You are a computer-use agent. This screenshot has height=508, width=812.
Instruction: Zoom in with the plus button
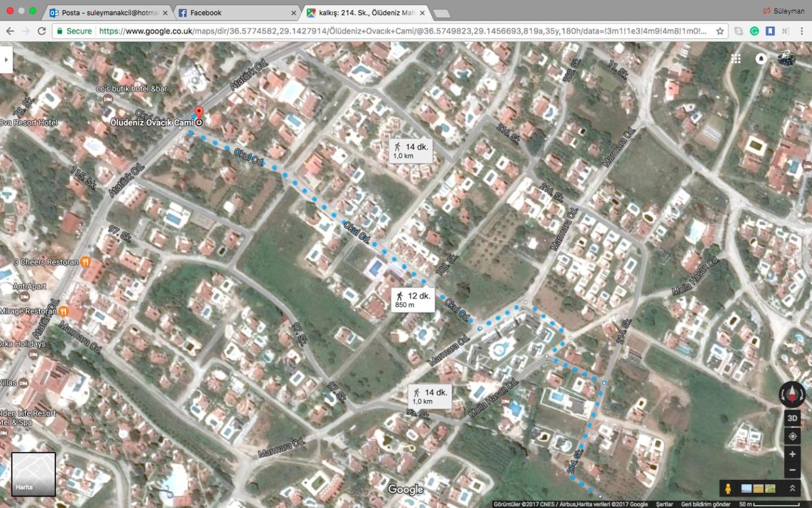tap(792, 454)
